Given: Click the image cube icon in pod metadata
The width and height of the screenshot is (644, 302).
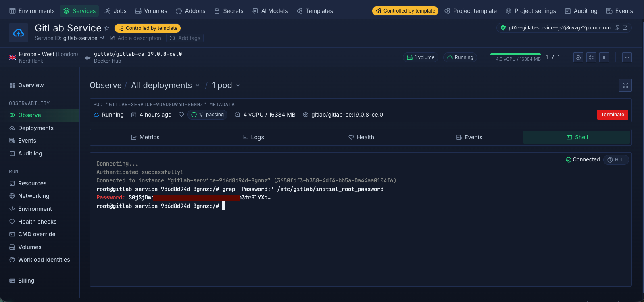Looking at the screenshot, I should tap(306, 115).
